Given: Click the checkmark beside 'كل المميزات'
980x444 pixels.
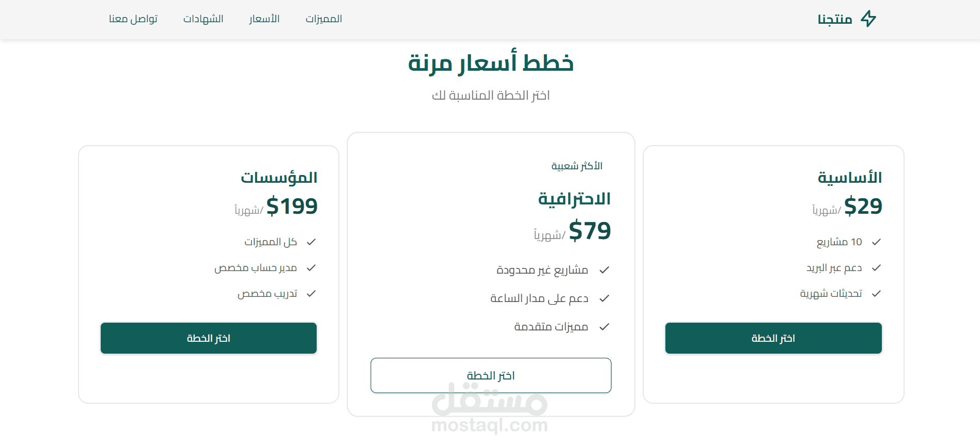Looking at the screenshot, I should pos(311,242).
